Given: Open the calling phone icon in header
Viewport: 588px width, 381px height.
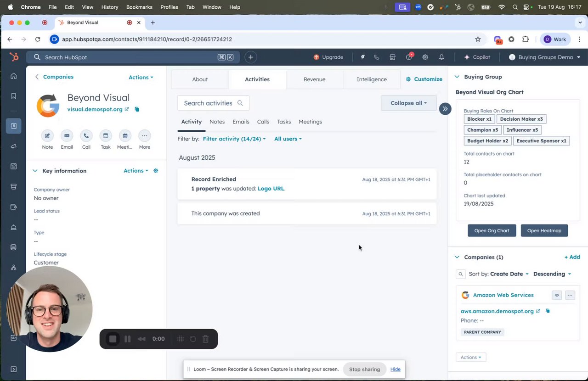Looking at the screenshot, I should click(376, 57).
